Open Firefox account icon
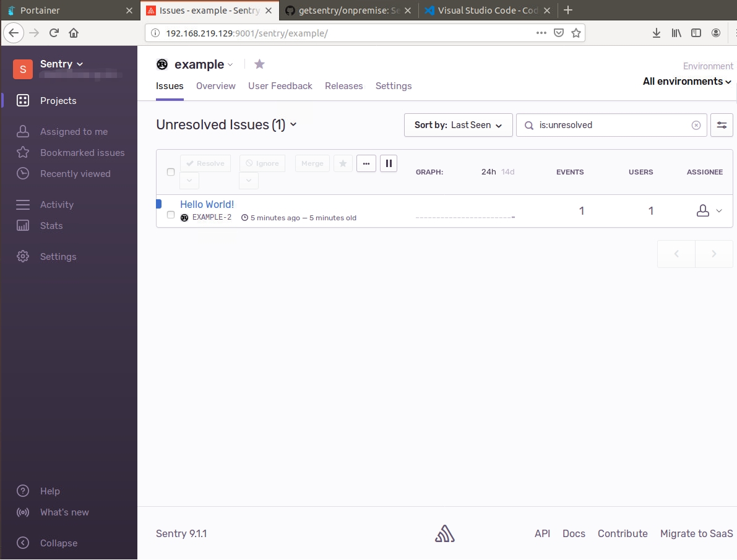This screenshot has height=560, width=737. [716, 33]
